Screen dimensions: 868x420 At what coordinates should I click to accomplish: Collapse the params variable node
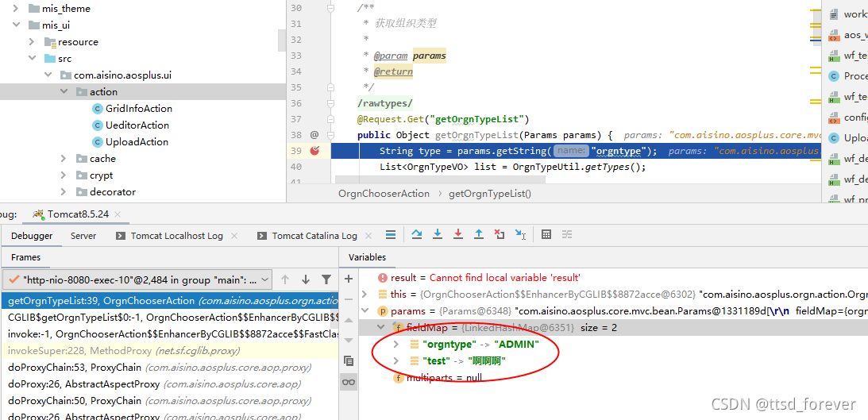click(x=365, y=310)
